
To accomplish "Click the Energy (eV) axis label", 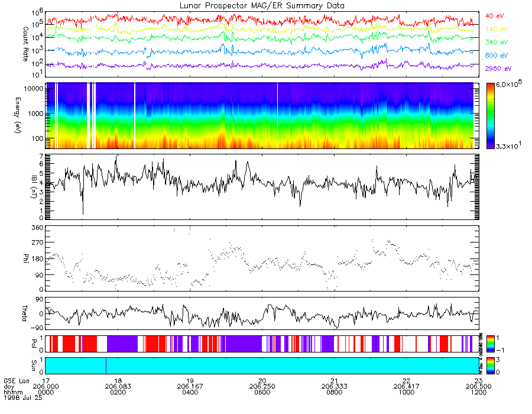I will pos(18,115).
